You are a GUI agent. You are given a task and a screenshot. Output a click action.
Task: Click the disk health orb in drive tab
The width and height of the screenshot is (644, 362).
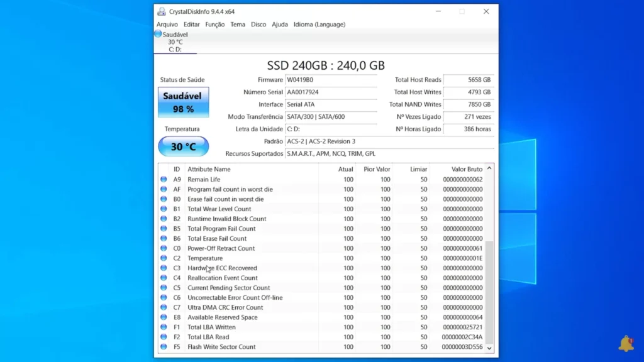pyautogui.click(x=158, y=34)
